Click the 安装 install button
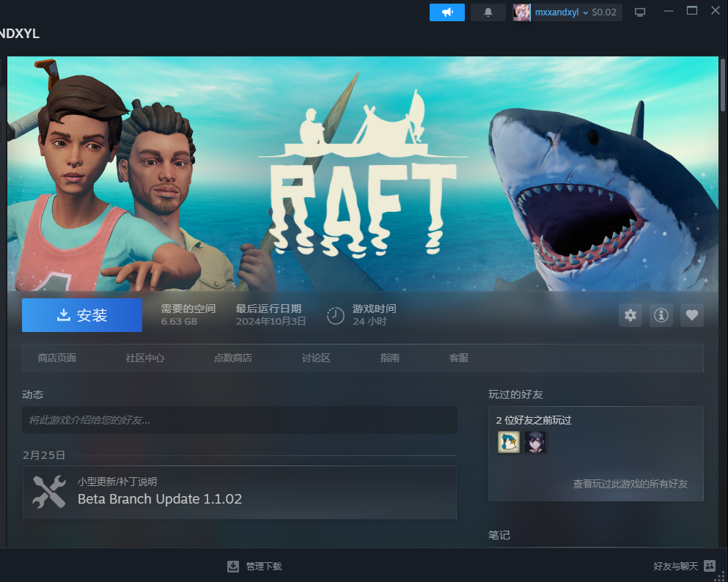 tap(82, 315)
